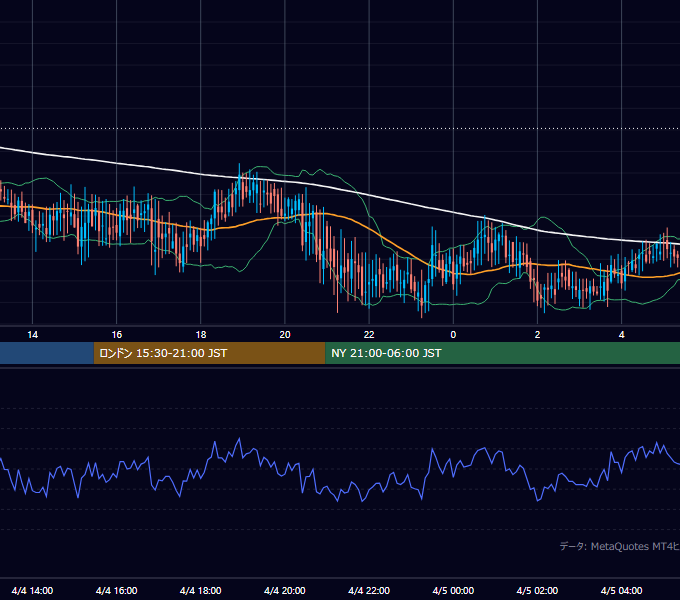This screenshot has width=680, height=600.
Task: Click the 4/4 16:00 time label
Action: [x=117, y=590]
